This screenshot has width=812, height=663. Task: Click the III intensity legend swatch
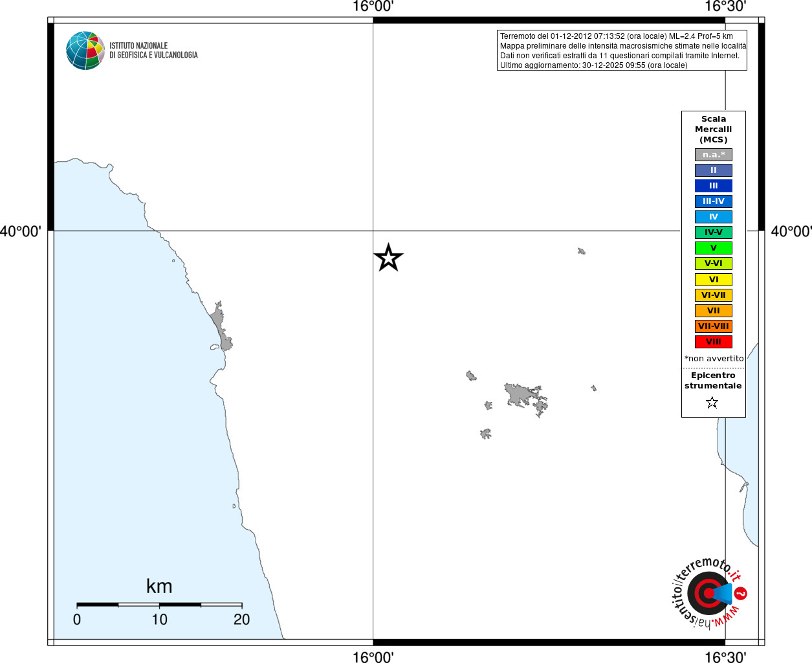pyautogui.click(x=714, y=186)
